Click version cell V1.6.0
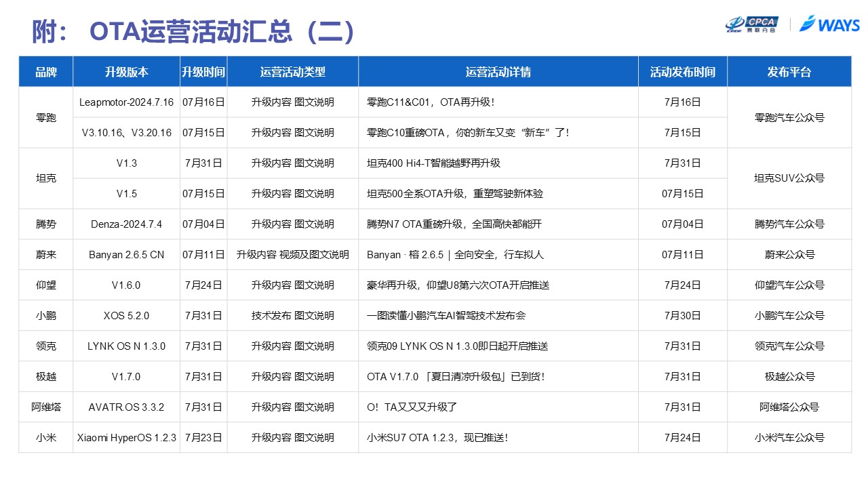Image resolution: width=868 pixels, height=488 pixels. click(x=126, y=285)
